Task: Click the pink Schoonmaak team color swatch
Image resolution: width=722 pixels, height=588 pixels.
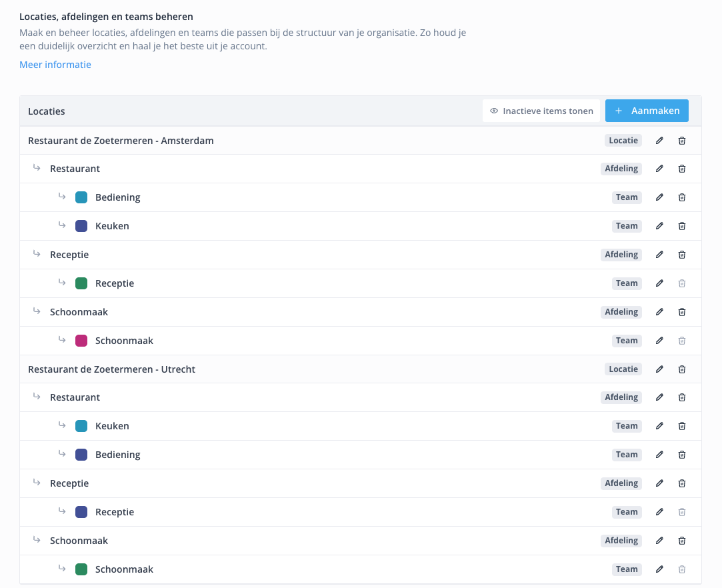Action: (x=81, y=341)
